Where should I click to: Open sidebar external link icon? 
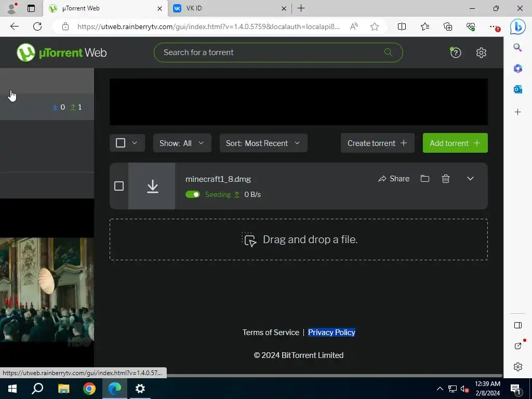tap(518, 345)
